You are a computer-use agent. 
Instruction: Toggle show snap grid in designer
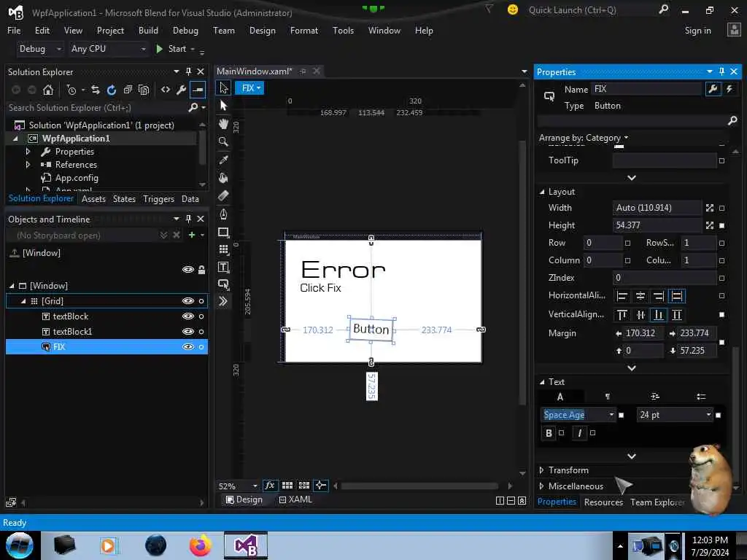coord(287,485)
